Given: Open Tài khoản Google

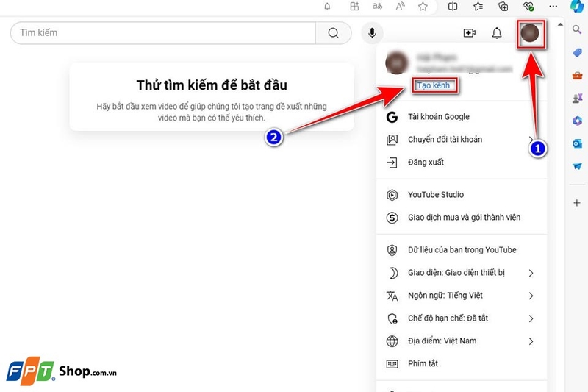Looking at the screenshot, I should [x=462, y=117].
